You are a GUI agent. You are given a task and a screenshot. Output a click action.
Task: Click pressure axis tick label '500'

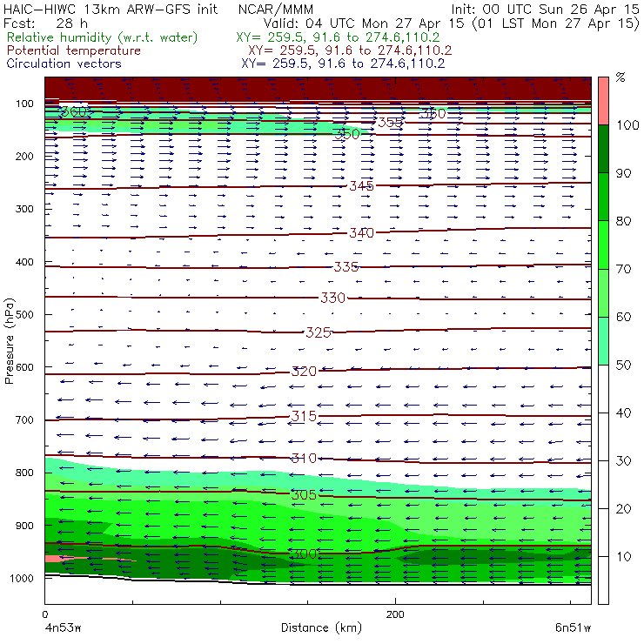pos(24,314)
